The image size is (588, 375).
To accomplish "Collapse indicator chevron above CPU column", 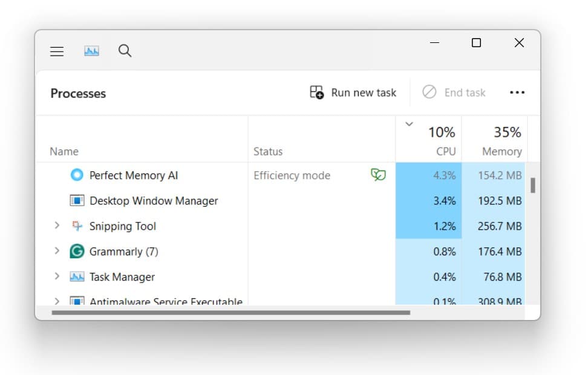I will [410, 123].
